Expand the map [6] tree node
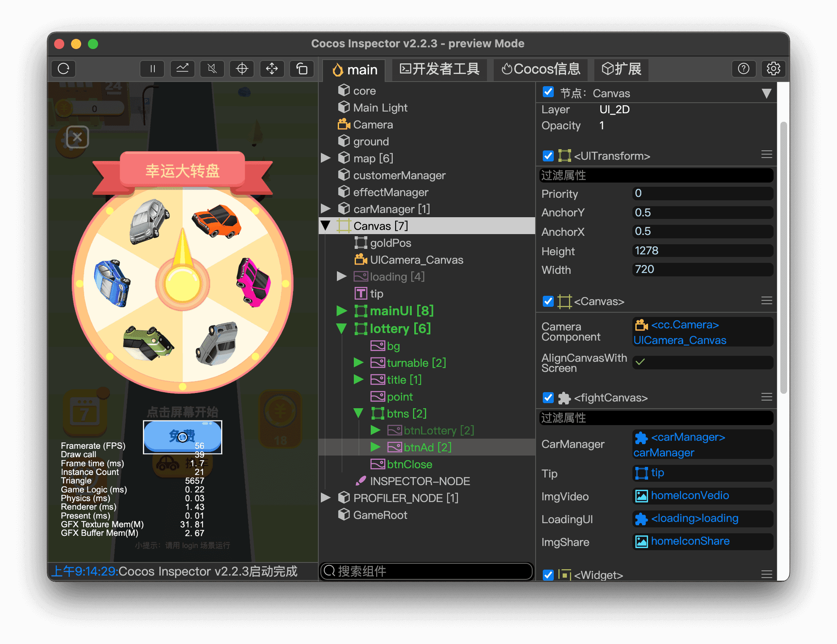The width and height of the screenshot is (837, 644). 325,158
